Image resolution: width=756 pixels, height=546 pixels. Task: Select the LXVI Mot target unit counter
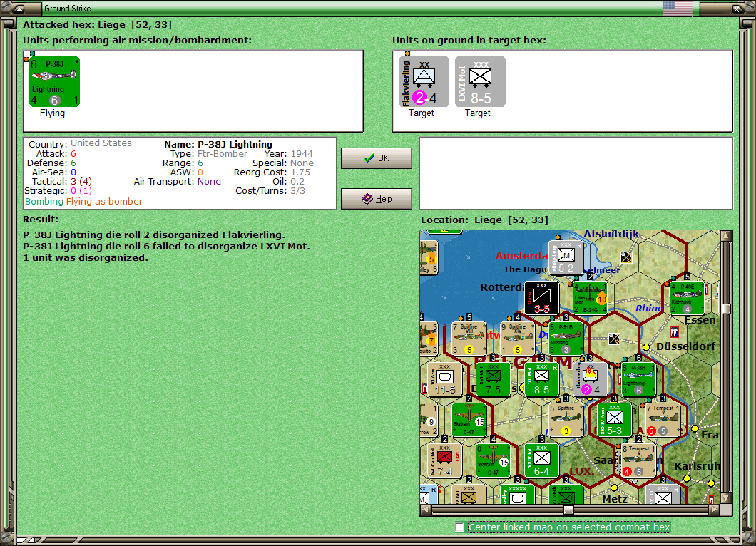coord(480,81)
